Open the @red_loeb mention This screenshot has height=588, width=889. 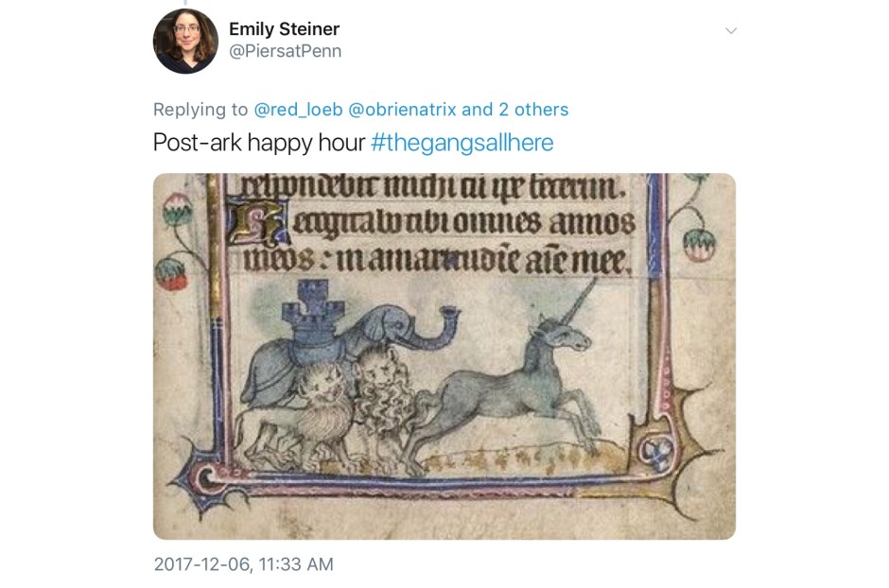click(x=298, y=110)
